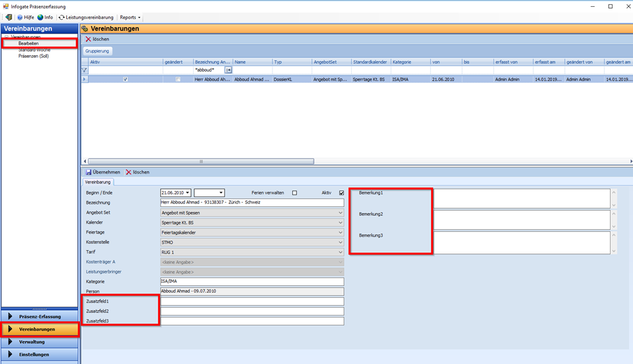
Task: Click the 'Sperrtage Kt. BS' grid cell
Action: 371,79
